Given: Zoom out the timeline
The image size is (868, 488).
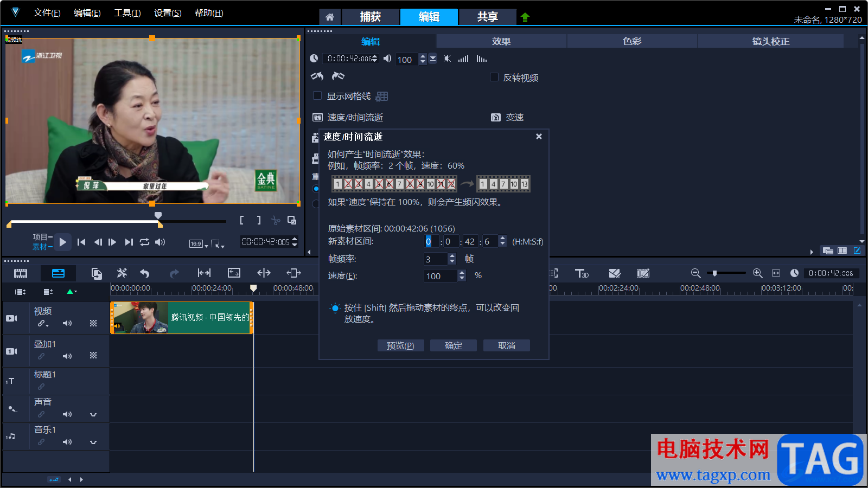Looking at the screenshot, I should click(x=695, y=273).
